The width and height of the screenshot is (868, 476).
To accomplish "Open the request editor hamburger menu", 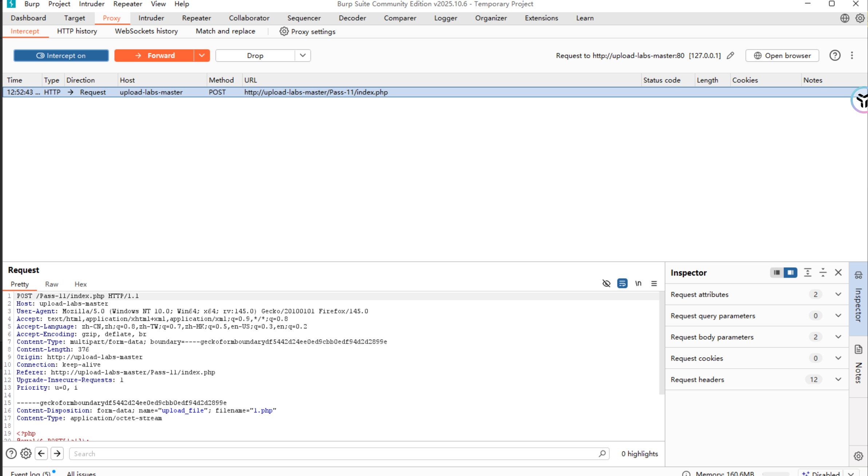I will point(654,283).
